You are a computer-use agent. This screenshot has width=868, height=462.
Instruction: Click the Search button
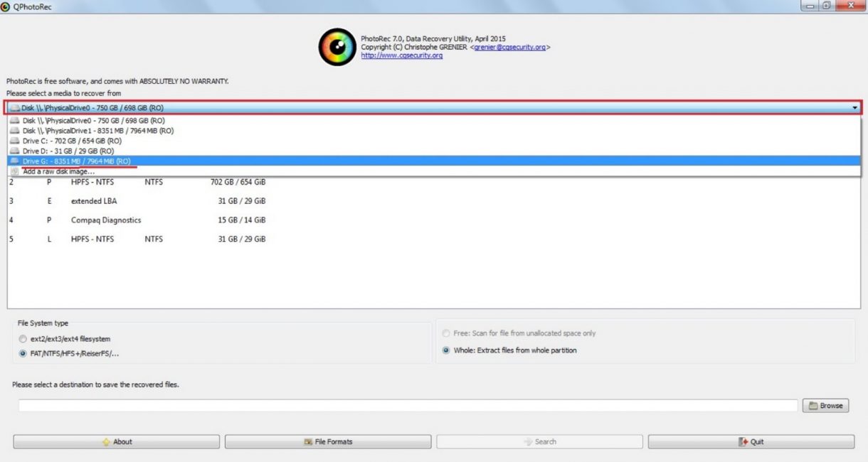pyautogui.click(x=539, y=441)
